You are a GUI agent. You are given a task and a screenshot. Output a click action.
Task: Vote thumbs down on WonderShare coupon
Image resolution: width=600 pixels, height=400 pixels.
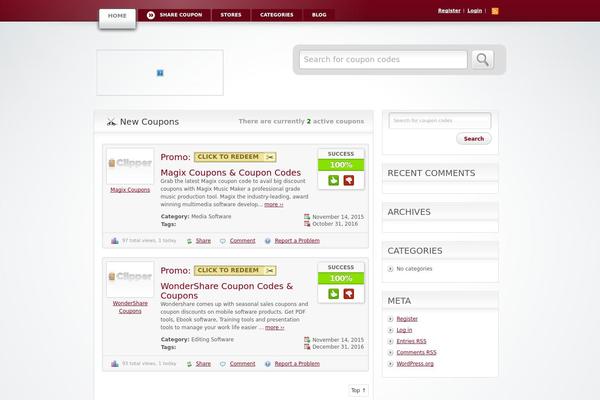pos(349,294)
